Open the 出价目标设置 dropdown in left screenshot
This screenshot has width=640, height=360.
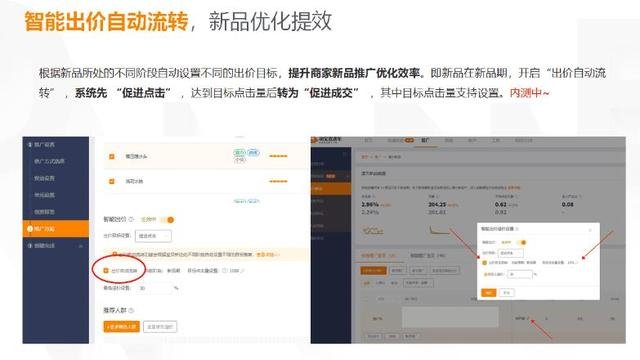(x=153, y=236)
